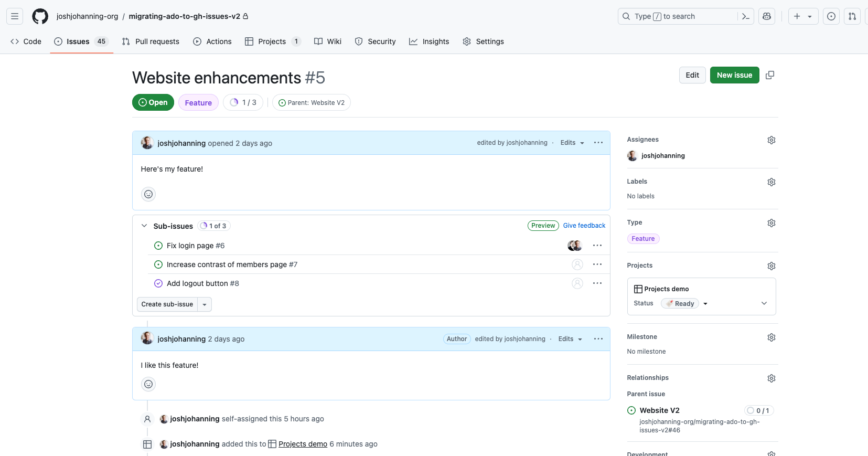Open Edits dropdown on the issue description
Viewport: 868px width, 456px height.
pyautogui.click(x=572, y=143)
